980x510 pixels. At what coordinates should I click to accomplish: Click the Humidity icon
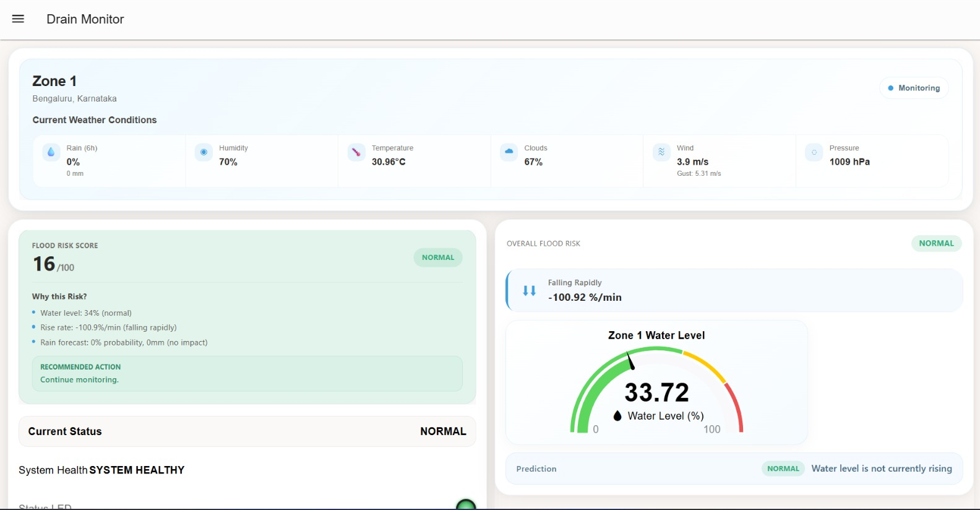pos(204,152)
